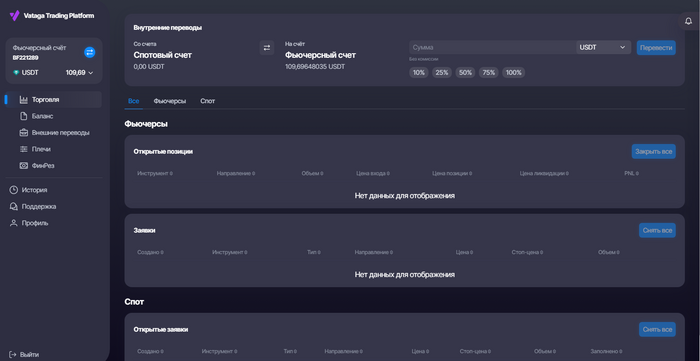
Task: Click the logout door arrow icon
Action: coord(13,354)
